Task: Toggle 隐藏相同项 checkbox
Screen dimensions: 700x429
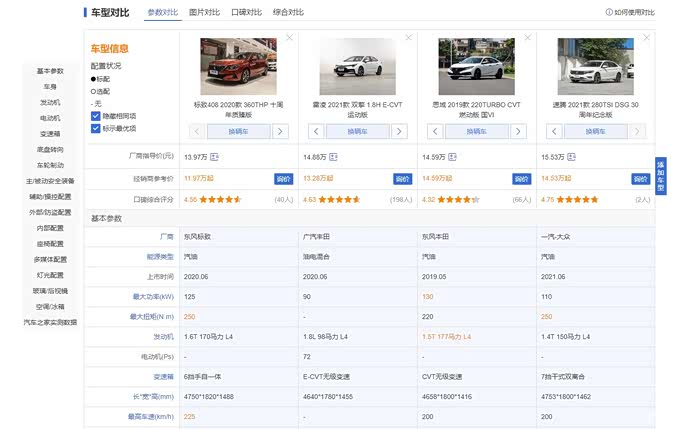Action: [x=96, y=116]
